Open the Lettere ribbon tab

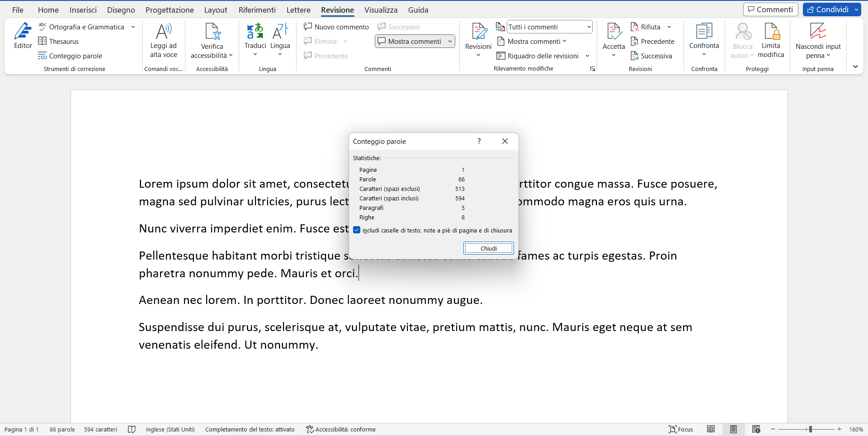click(x=298, y=9)
